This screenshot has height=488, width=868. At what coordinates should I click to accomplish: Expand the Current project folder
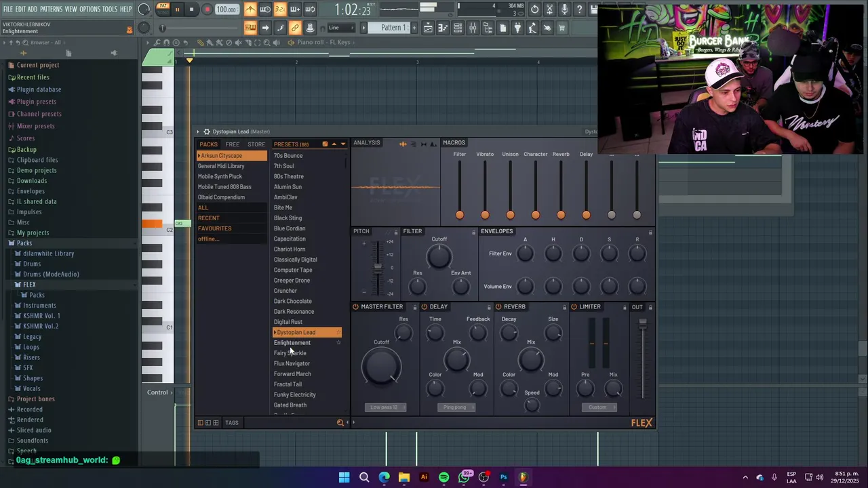click(37, 65)
